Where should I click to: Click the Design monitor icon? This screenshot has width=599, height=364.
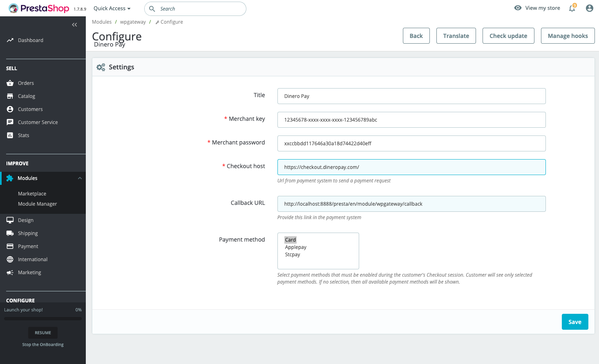[10, 220]
